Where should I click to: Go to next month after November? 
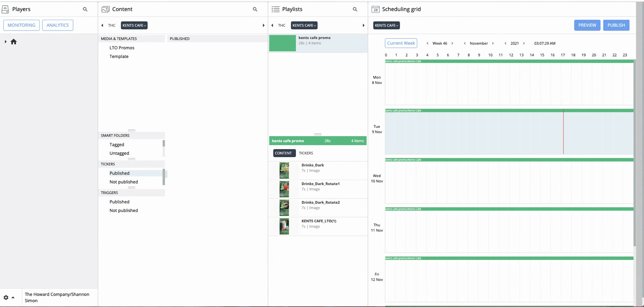493,43
